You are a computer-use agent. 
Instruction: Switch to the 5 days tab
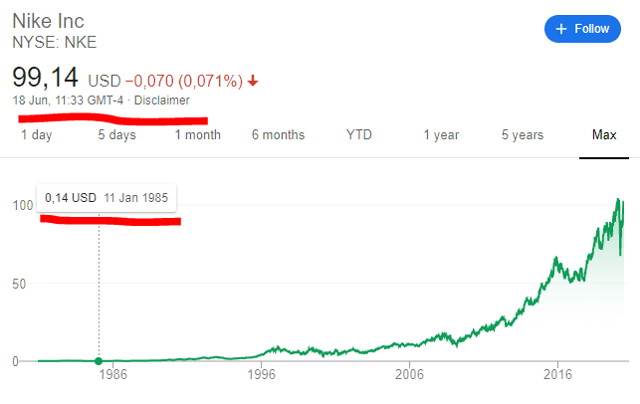(117, 135)
